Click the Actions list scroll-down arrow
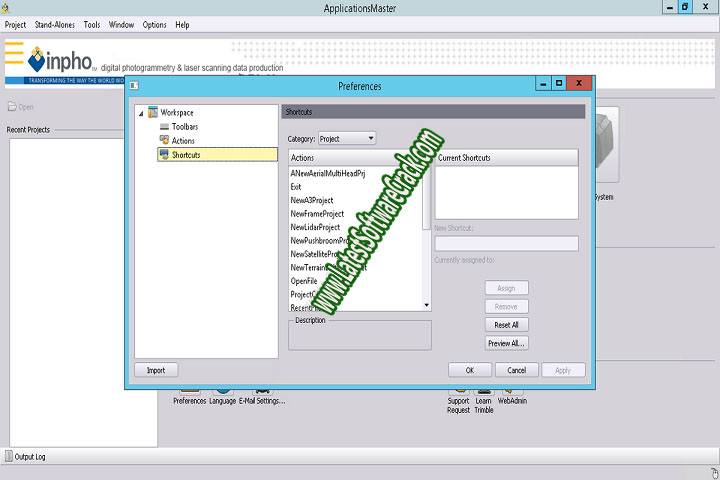 tap(427, 305)
